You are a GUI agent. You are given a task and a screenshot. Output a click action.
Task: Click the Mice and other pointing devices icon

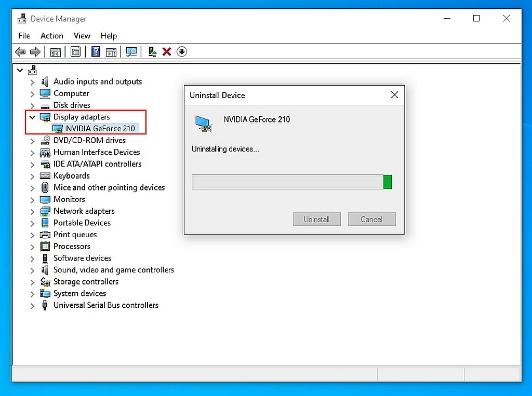pos(45,187)
